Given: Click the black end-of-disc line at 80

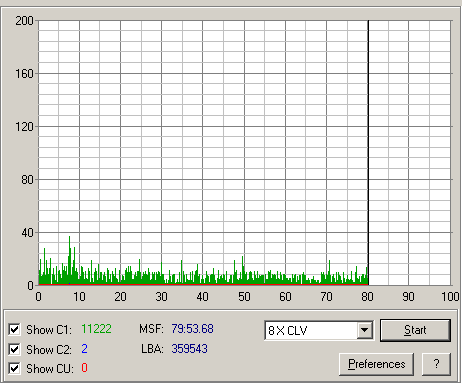Looking at the screenshot, I should coord(368,153).
